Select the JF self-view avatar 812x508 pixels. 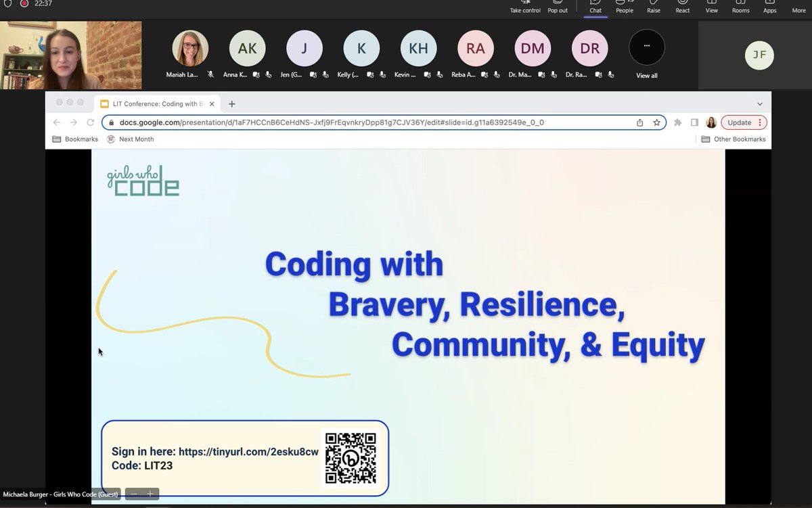point(759,55)
